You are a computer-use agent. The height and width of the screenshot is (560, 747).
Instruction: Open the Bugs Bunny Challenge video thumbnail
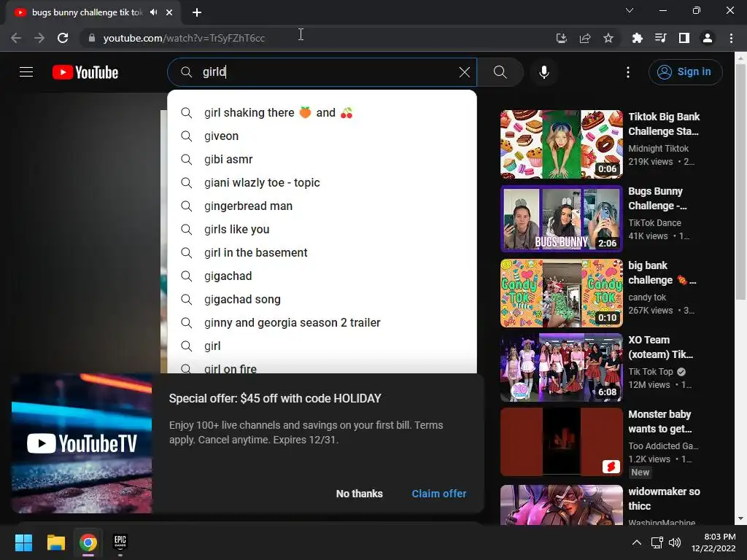click(561, 219)
